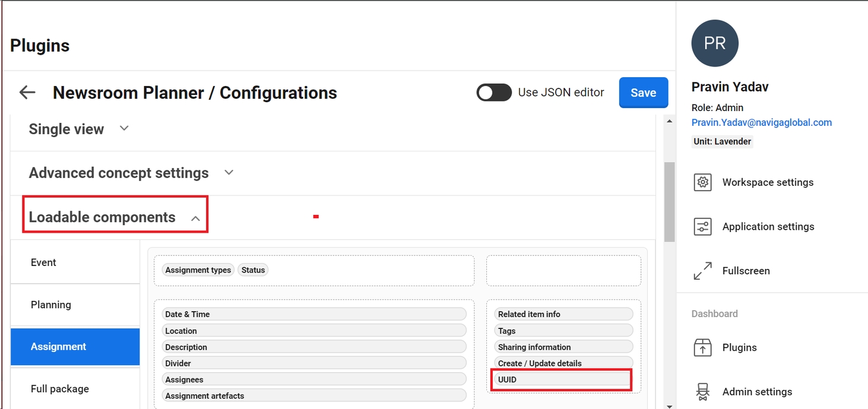Select the Event tab
Image resolution: width=868 pixels, height=409 pixels.
[75, 262]
